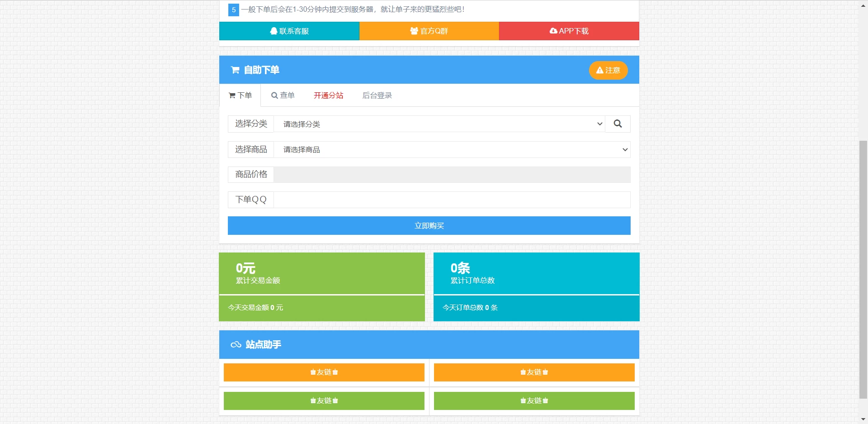Image resolution: width=868 pixels, height=424 pixels.
Task: Click 今天交易金额 0 元 text
Action: coord(255,307)
